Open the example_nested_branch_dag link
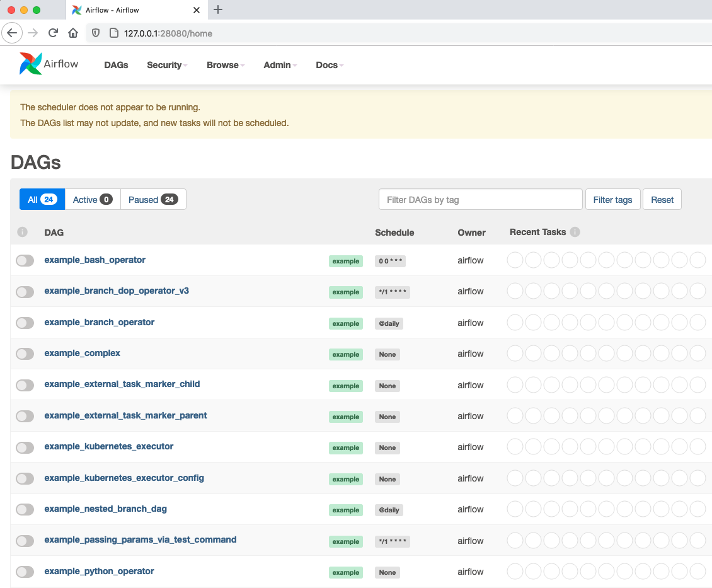This screenshot has width=712, height=588. (x=105, y=509)
